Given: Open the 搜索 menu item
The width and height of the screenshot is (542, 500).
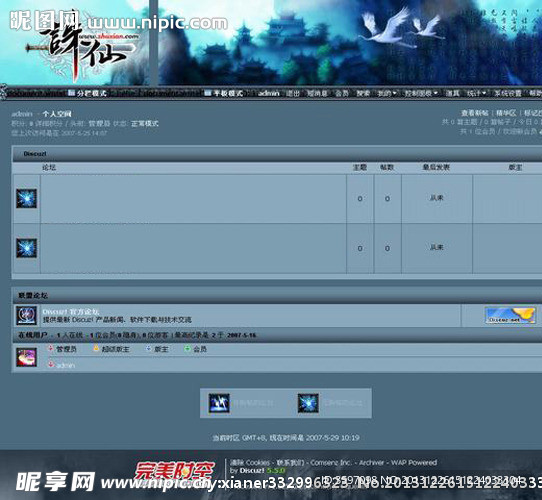Looking at the screenshot, I should (x=363, y=93).
